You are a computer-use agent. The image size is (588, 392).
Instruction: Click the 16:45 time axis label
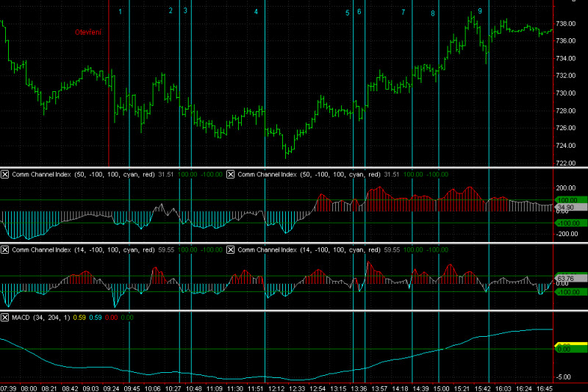(x=545, y=388)
